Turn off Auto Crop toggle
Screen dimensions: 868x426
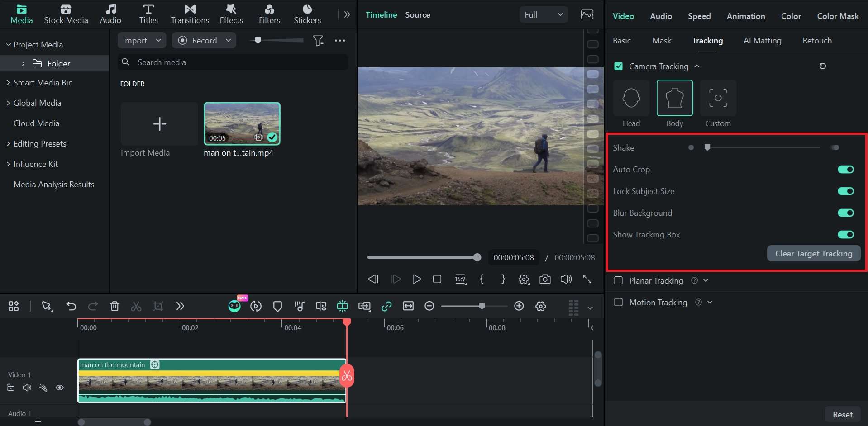pos(845,169)
